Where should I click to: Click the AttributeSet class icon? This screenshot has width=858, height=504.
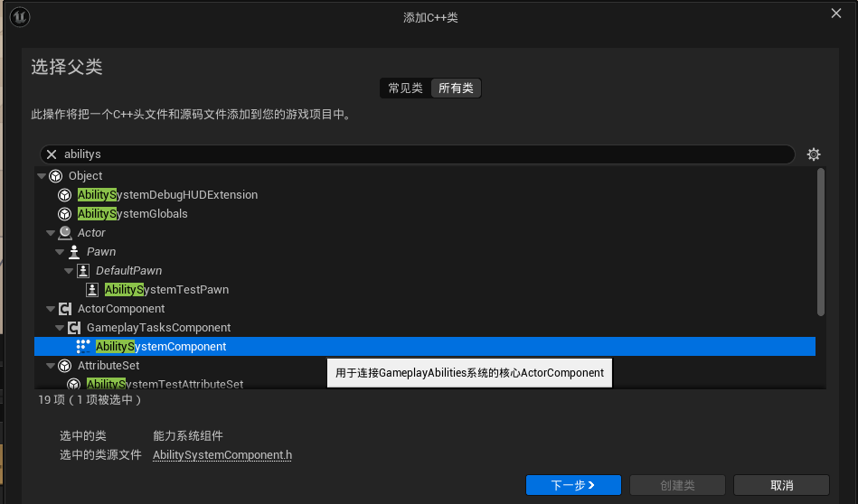(x=64, y=366)
